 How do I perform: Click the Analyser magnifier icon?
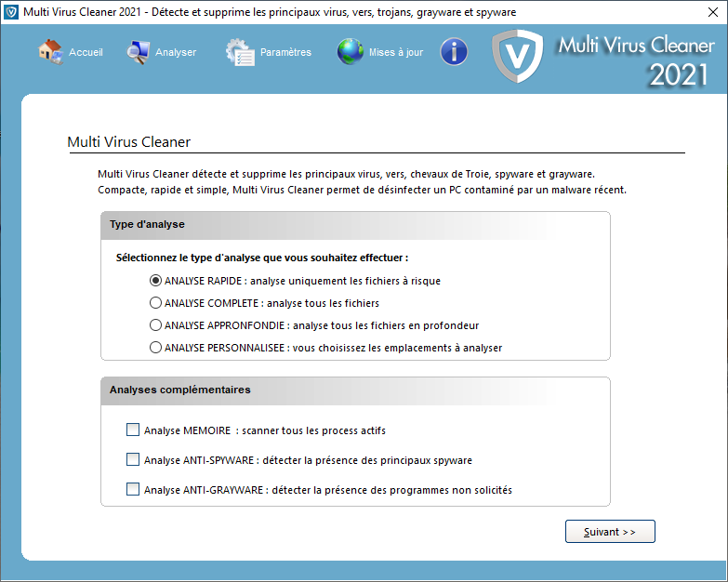139,52
